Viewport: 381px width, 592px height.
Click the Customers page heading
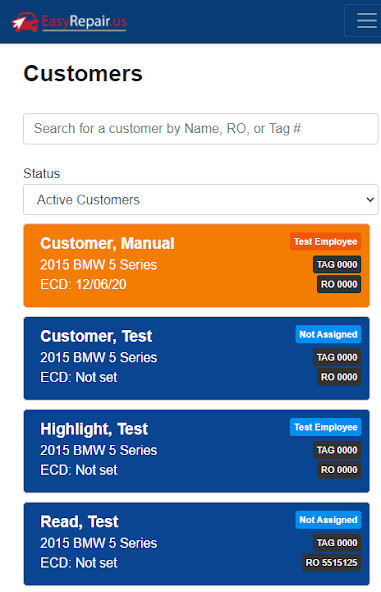click(83, 73)
